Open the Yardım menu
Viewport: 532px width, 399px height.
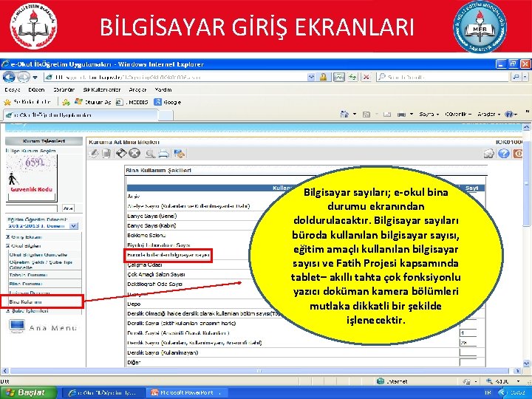163,90
